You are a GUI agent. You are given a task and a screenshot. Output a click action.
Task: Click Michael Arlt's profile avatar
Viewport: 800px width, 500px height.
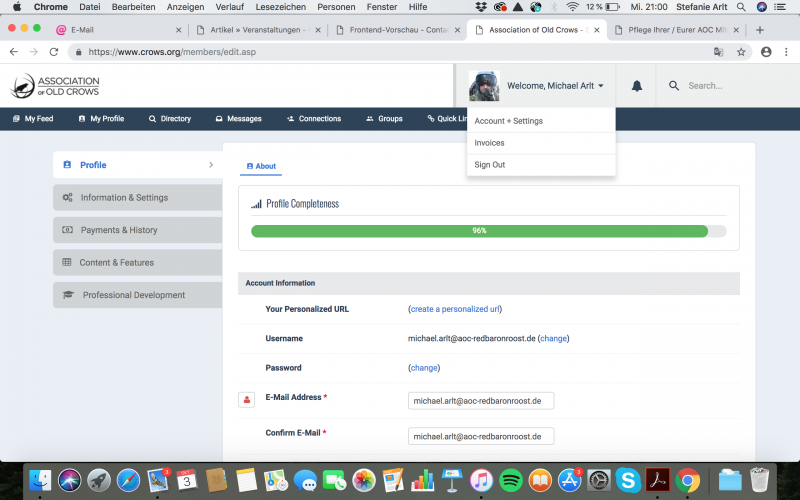[484, 86]
